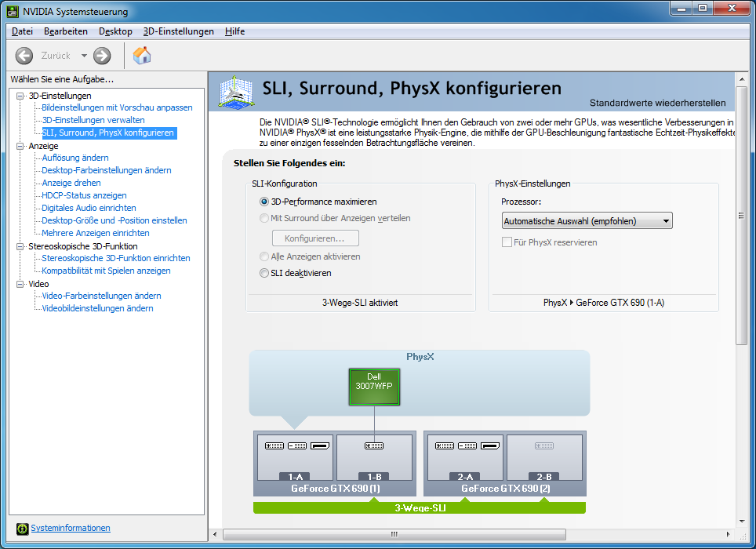Viewport: 756px width, 549px height.
Task: Select SLI, Surround, PhysX konfigurieren tree item
Action: [x=108, y=133]
